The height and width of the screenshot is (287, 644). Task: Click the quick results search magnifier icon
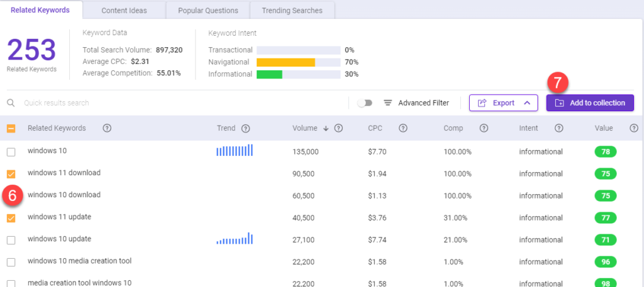pos(11,103)
